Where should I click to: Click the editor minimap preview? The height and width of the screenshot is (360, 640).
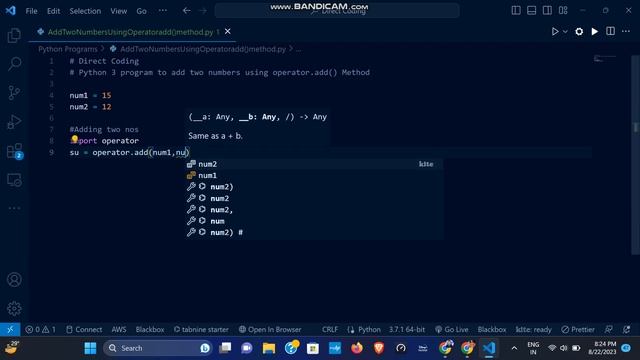pyautogui.click(x=605, y=59)
